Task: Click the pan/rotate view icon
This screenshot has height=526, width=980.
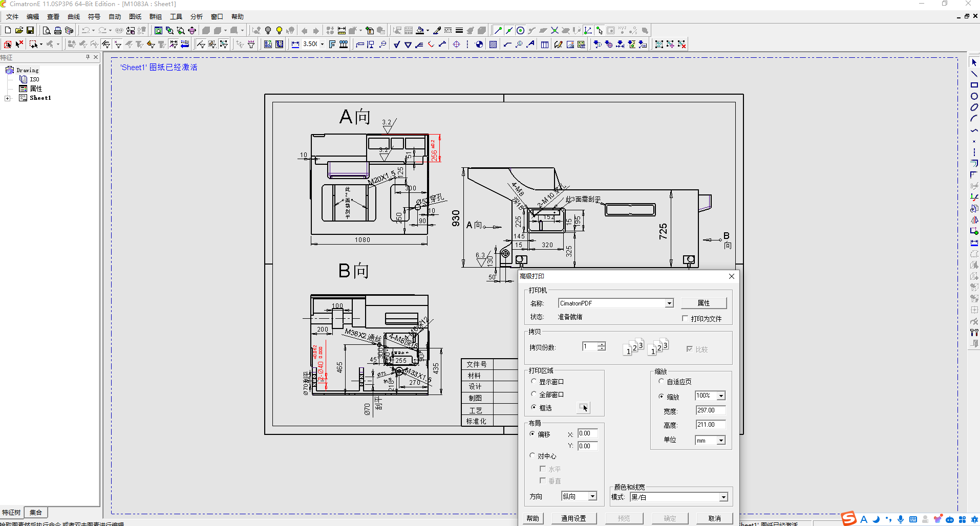Action: (192, 31)
